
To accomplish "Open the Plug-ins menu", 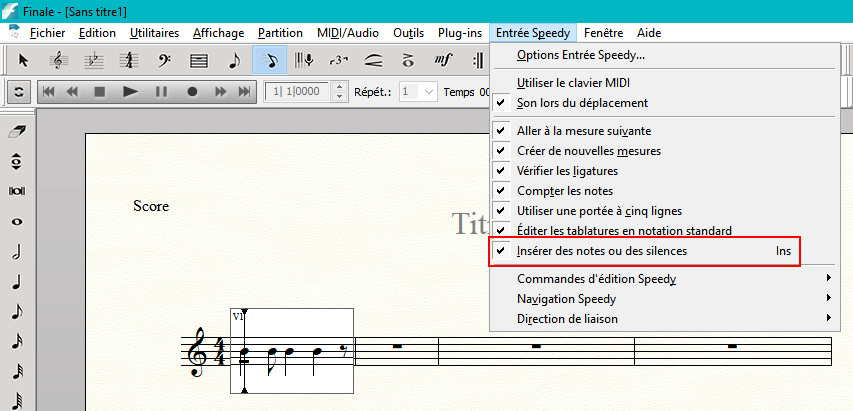I will 459,33.
